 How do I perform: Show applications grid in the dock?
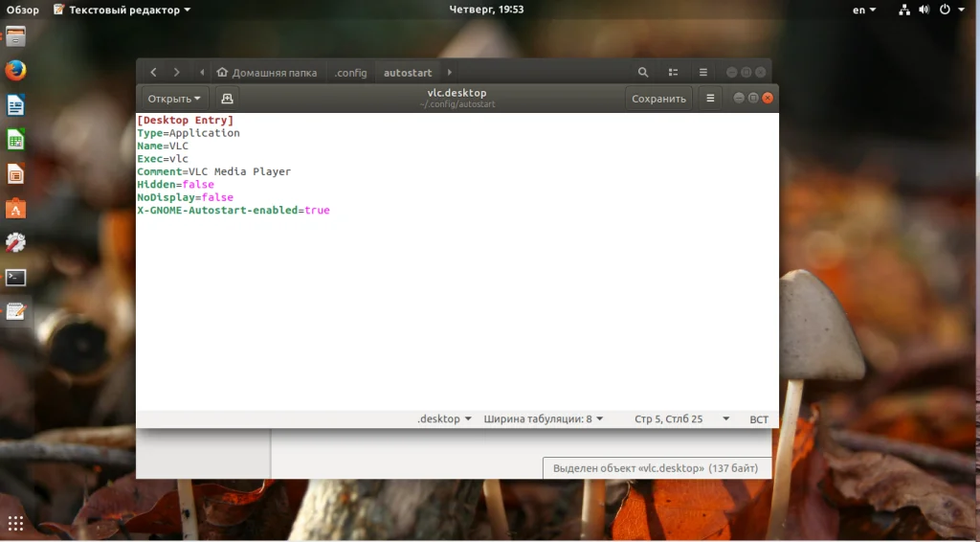[15, 523]
